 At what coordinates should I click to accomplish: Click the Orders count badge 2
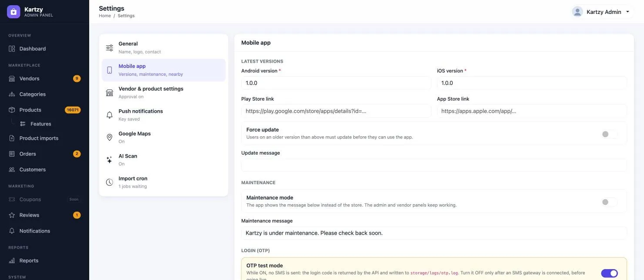click(77, 154)
